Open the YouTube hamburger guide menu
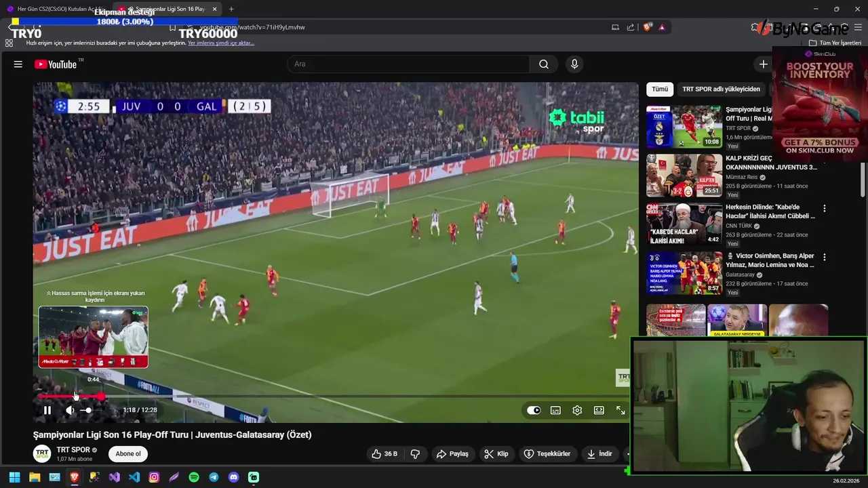This screenshot has width=868, height=488. (18, 64)
